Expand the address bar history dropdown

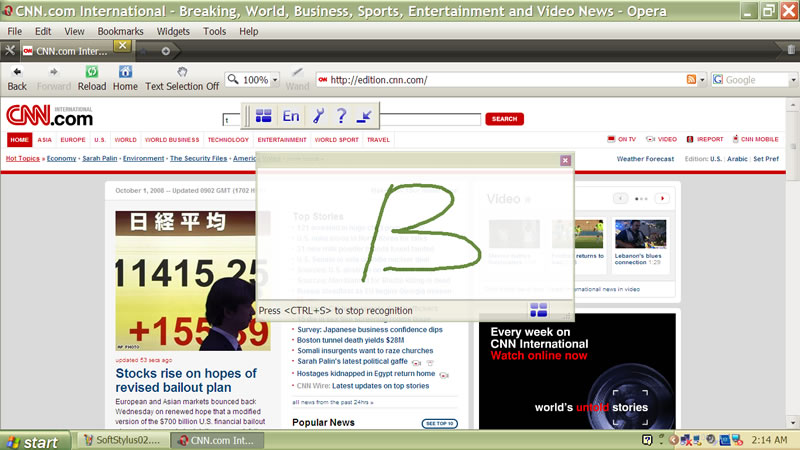tap(703, 80)
